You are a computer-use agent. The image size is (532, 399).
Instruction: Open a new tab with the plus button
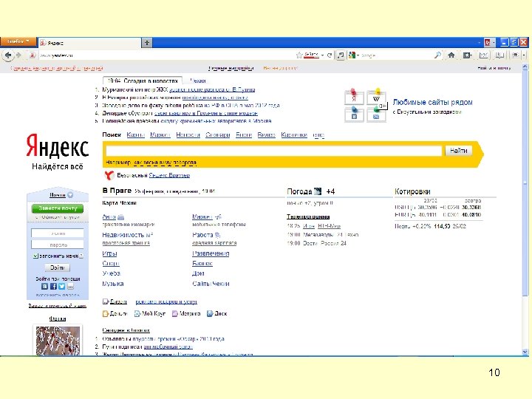point(147,43)
